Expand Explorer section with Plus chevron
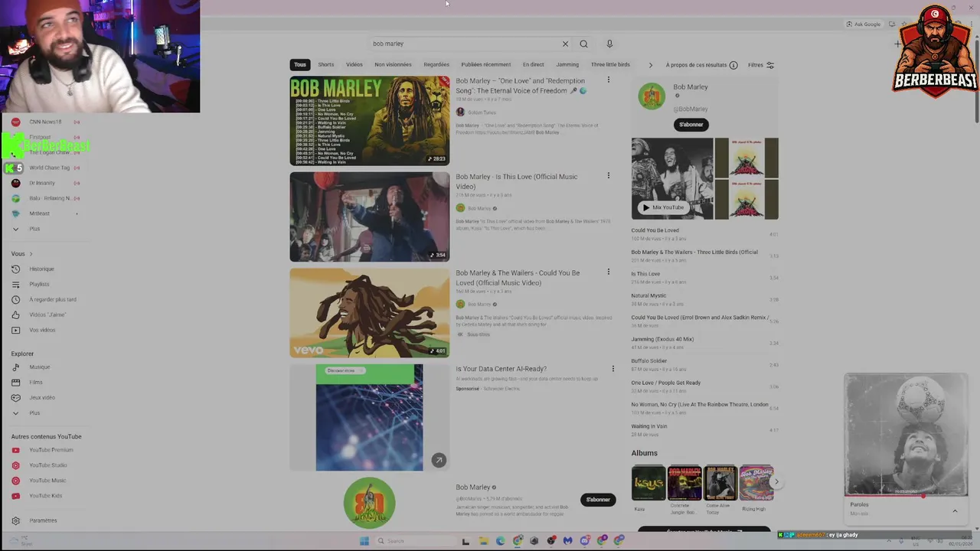Viewport: 980px width, 551px height. tap(15, 413)
